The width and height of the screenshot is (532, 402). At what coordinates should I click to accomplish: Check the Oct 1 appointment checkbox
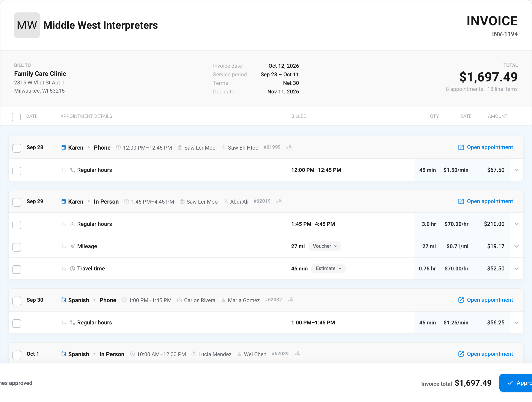coord(17,355)
